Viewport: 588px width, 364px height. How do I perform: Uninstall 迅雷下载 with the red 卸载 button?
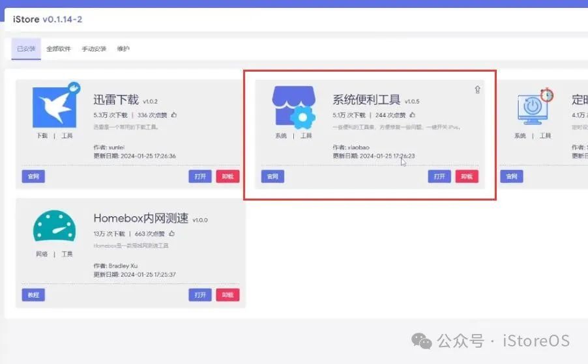click(x=228, y=176)
